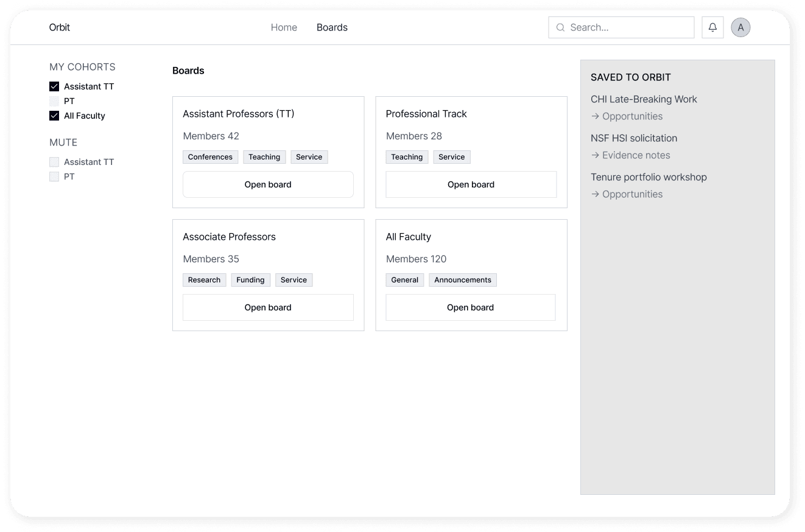Click the All Faculty card title
Image resolution: width=805 pixels, height=532 pixels.
409,237
